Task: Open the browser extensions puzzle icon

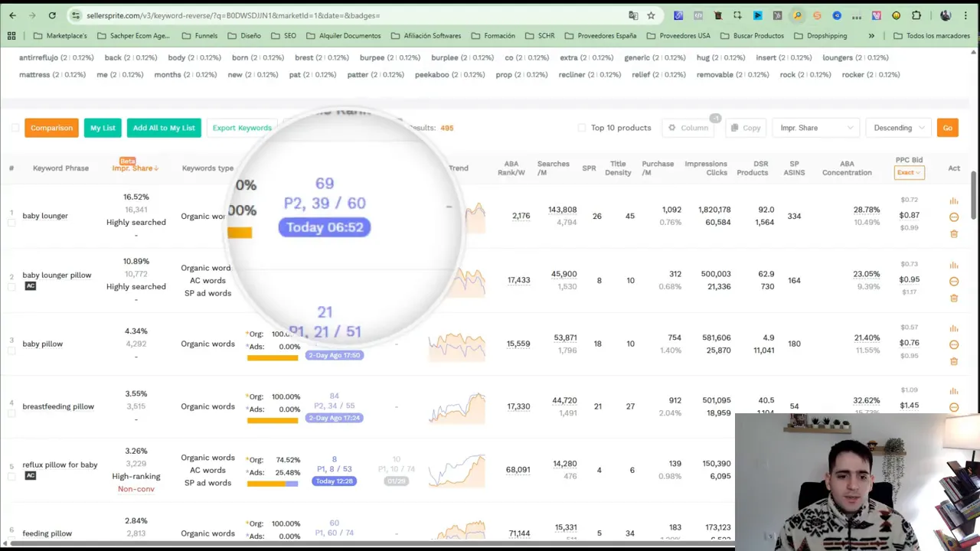Action: click(916, 15)
